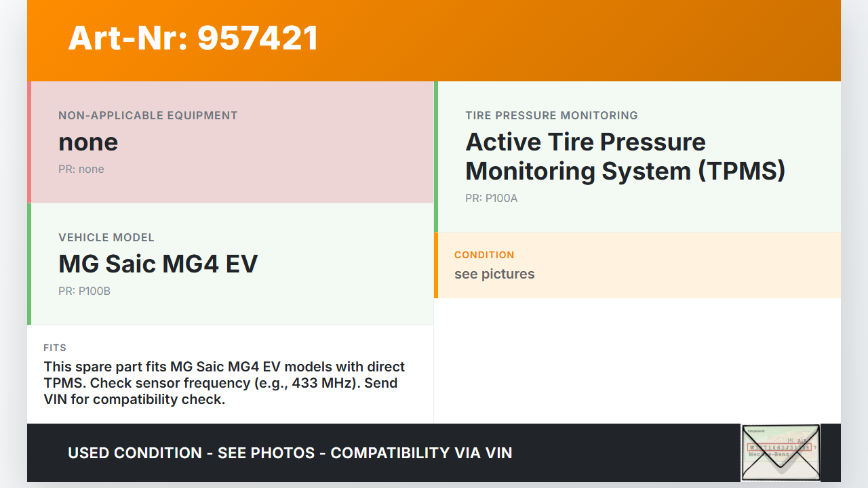Click the envelope VIN document icon

[x=781, y=452]
